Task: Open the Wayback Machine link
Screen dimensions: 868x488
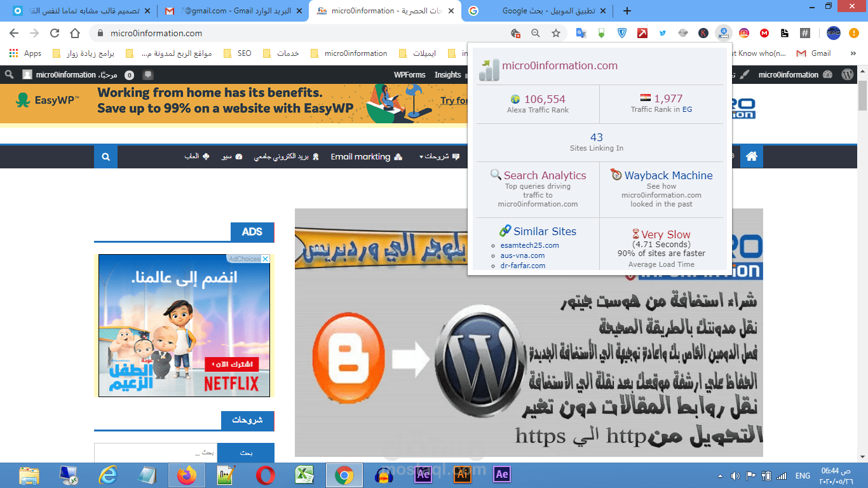Action: click(668, 175)
